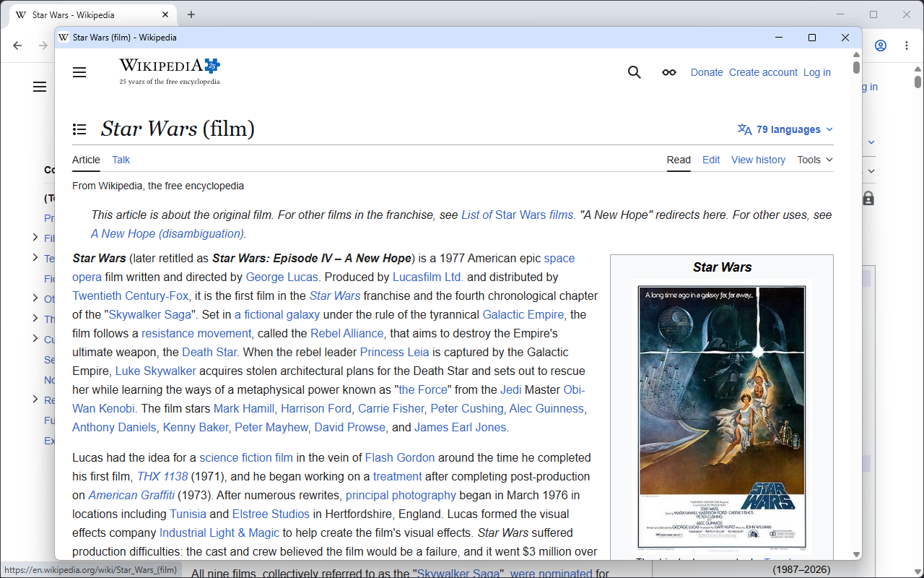The width and height of the screenshot is (924, 578).
Task: Open a new browser tab with plus
Action: (191, 14)
